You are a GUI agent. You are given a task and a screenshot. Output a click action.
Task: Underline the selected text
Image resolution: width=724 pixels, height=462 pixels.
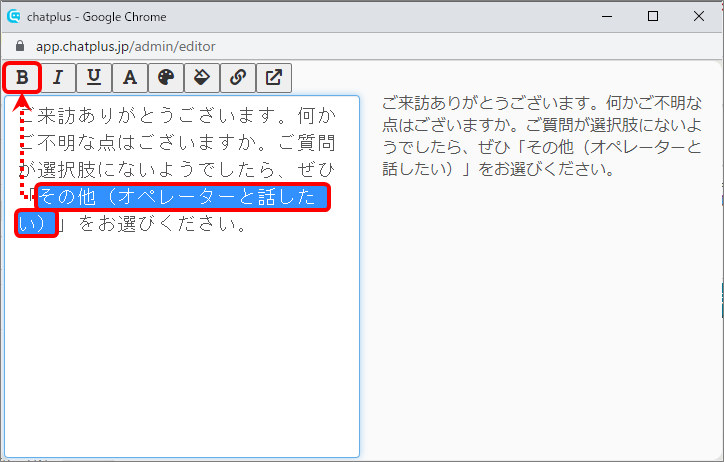click(x=94, y=78)
